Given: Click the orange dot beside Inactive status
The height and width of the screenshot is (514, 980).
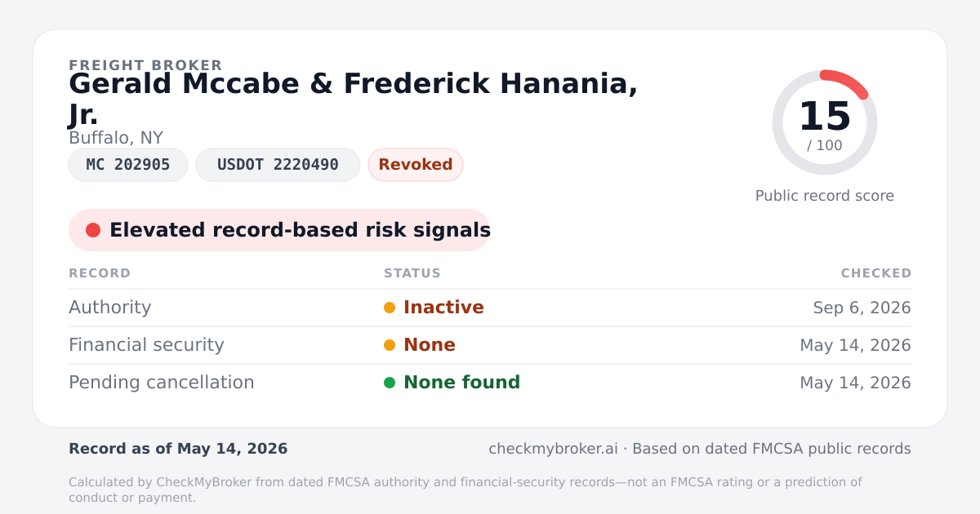Looking at the screenshot, I should [390, 308].
